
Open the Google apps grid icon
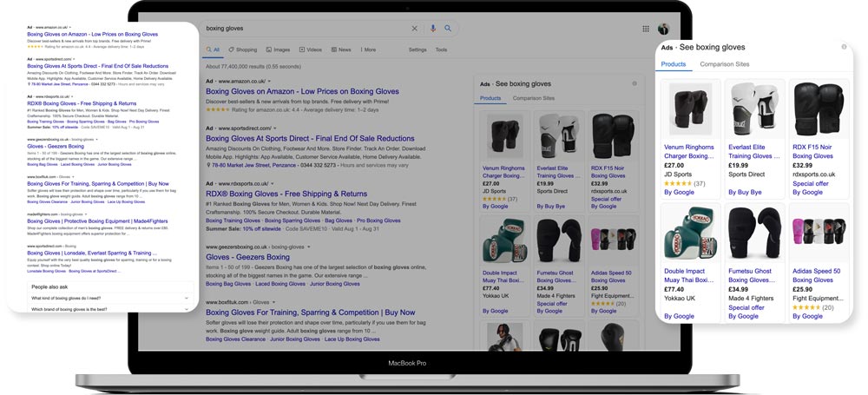click(646, 29)
